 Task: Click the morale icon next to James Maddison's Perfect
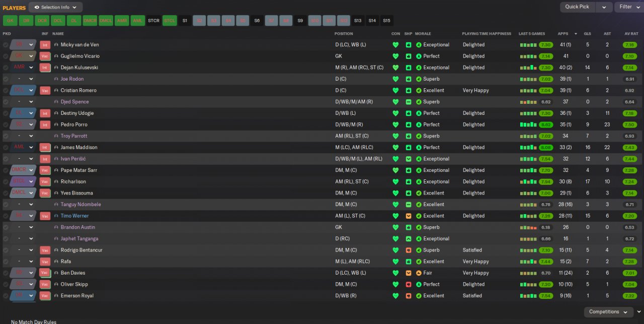click(419, 148)
